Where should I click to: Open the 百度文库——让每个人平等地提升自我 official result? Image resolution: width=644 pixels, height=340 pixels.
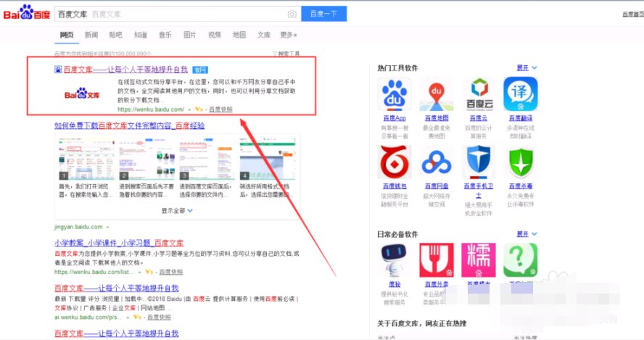[125, 70]
